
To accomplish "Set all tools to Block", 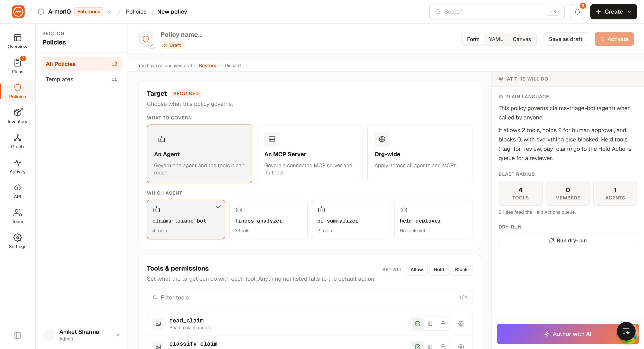I will 461,270.
